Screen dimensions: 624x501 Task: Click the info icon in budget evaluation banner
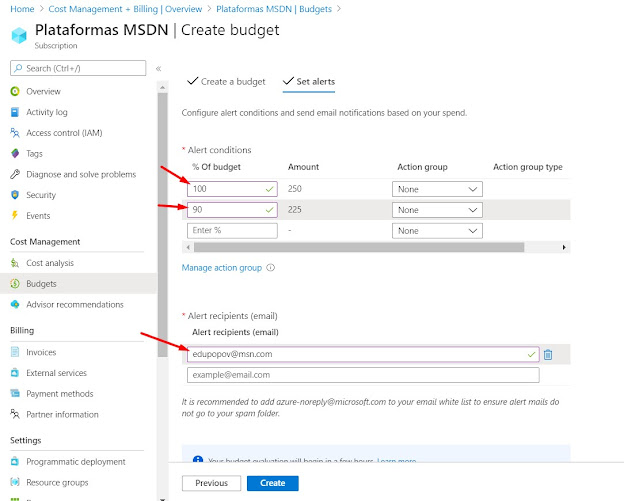tap(198, 460)
